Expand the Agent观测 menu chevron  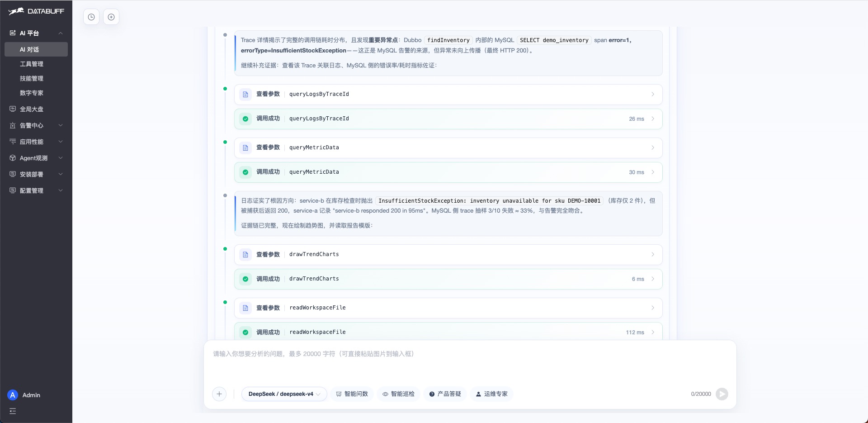(61, 158)
